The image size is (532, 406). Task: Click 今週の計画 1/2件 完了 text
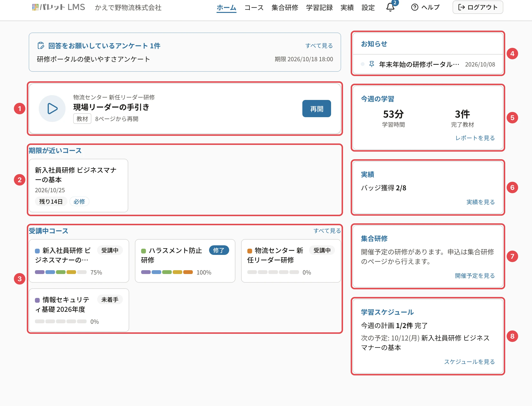(x=394, y=326)
